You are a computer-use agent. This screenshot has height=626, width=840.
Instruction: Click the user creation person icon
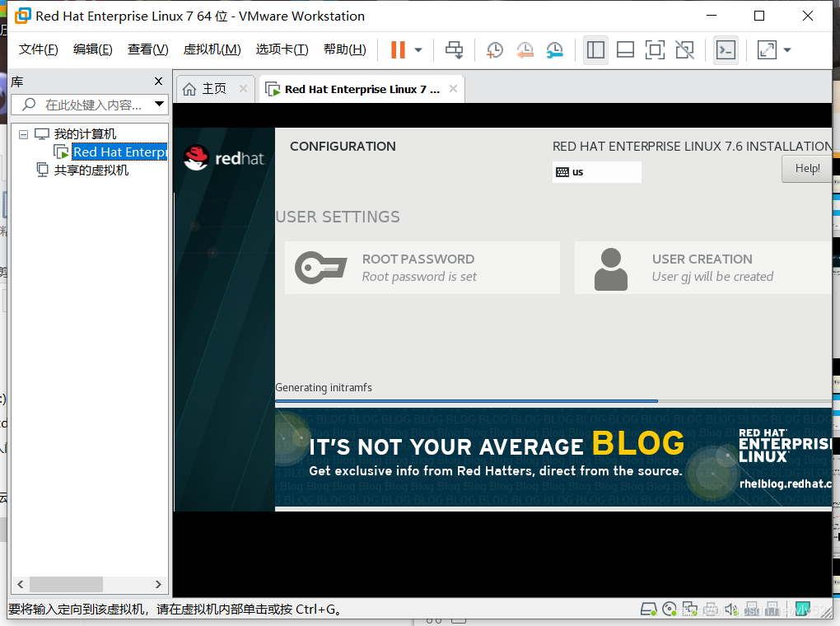[x=611, y=269]
